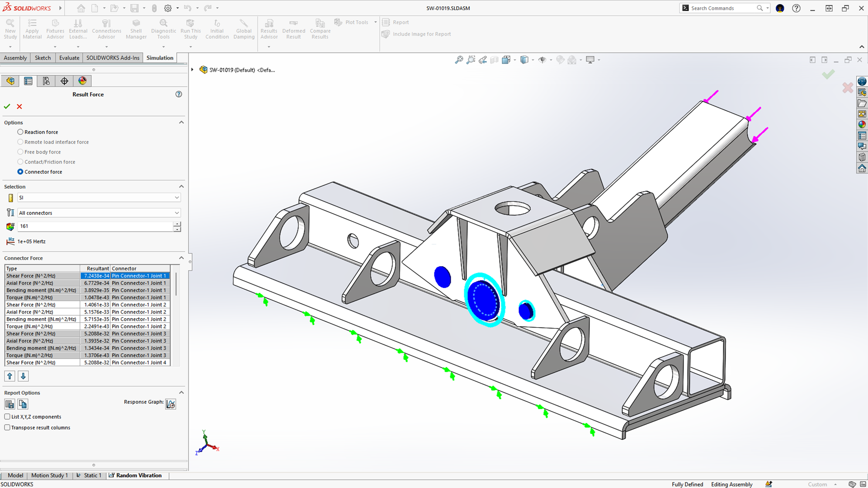Open the All connectors dropdown
The height and width of the screenshot is (488, 868).
tap(99, 213)
